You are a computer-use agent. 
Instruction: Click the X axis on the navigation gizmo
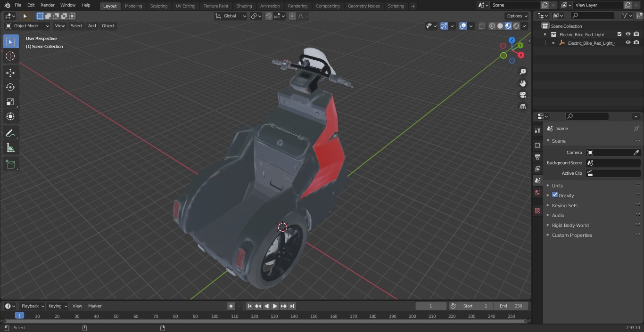(x=521, y=55)
